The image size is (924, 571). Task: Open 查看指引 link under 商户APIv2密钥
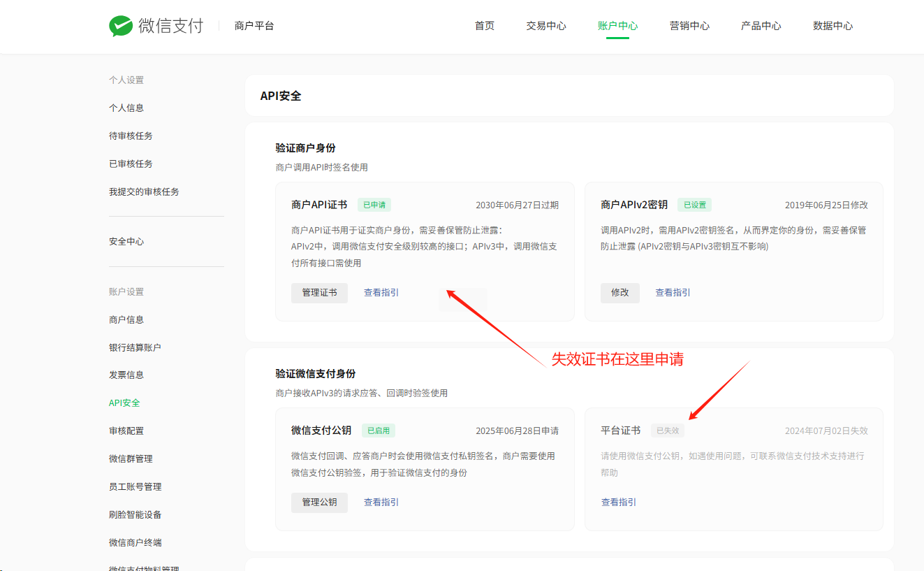click(x=673, y=293)
